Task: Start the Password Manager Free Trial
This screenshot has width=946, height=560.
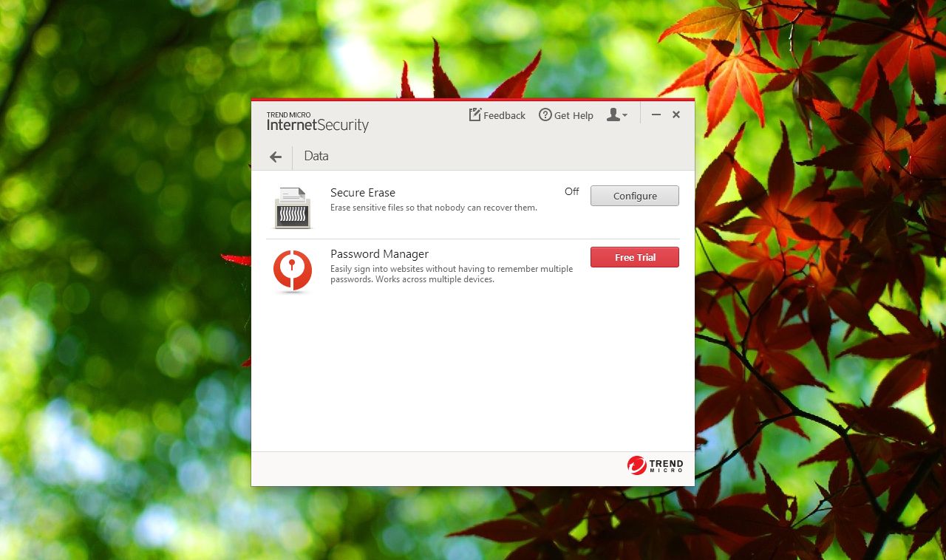Action: click(635, 257)
